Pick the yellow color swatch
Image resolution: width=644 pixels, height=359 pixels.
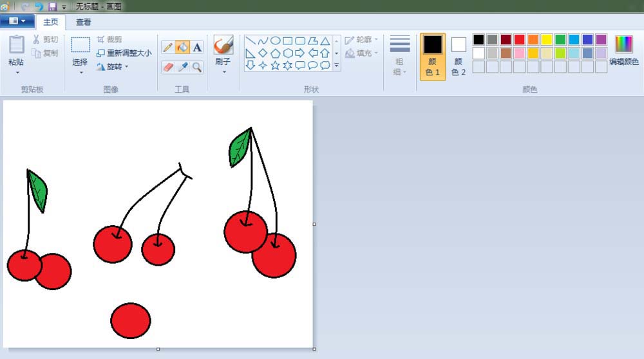click(547, 39)
